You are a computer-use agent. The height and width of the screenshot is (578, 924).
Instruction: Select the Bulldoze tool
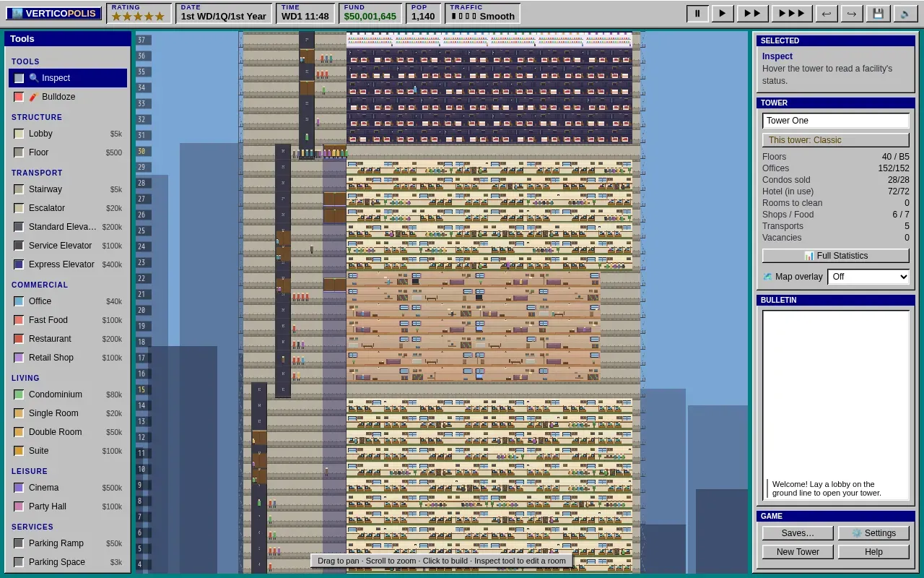[x=68, y=97]
